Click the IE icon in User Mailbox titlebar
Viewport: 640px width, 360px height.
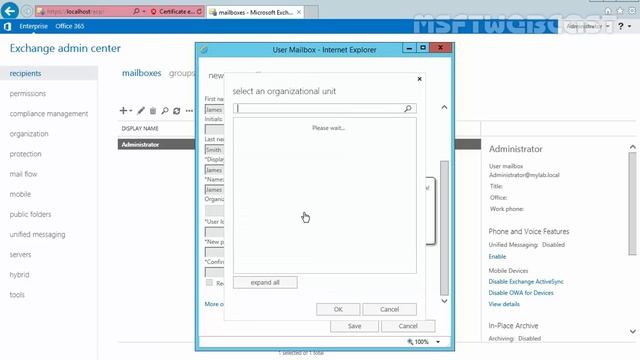click(x=204, y=50)
